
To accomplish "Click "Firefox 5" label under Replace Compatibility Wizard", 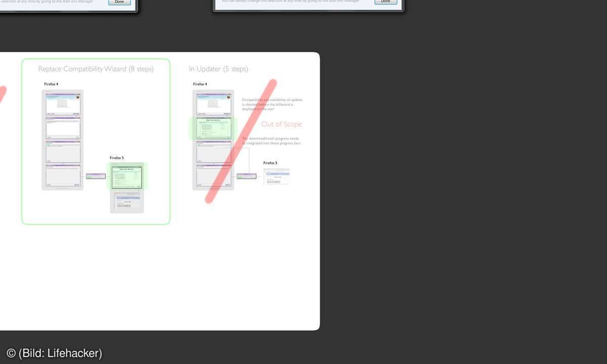I will pos(117,158).
